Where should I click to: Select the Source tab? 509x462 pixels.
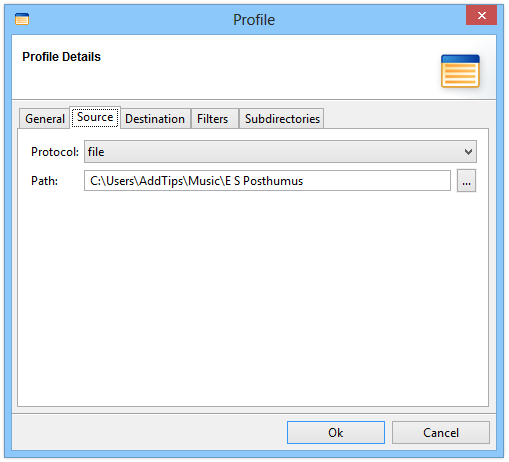(x=95, y=117)
